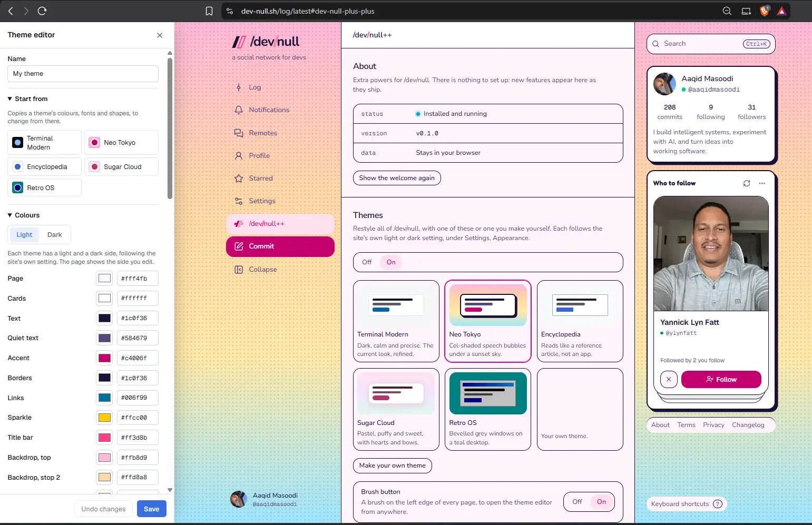The image size is (812, 525).
Task: Open Who to follow more options
Action: click(762, 183)
